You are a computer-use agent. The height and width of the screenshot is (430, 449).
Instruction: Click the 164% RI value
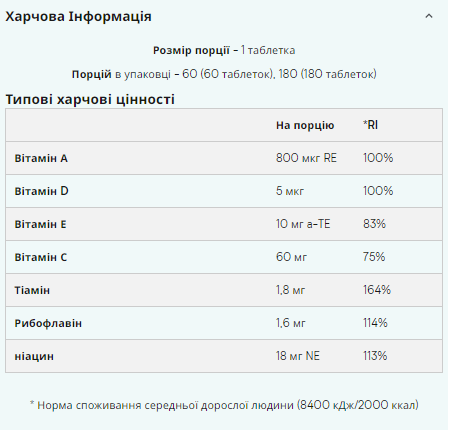377,290
